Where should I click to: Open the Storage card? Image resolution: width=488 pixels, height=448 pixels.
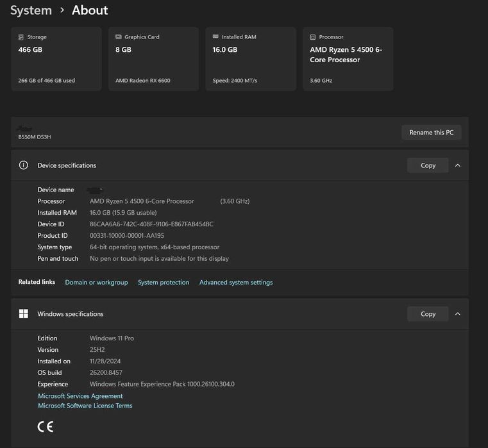[56, 59]
